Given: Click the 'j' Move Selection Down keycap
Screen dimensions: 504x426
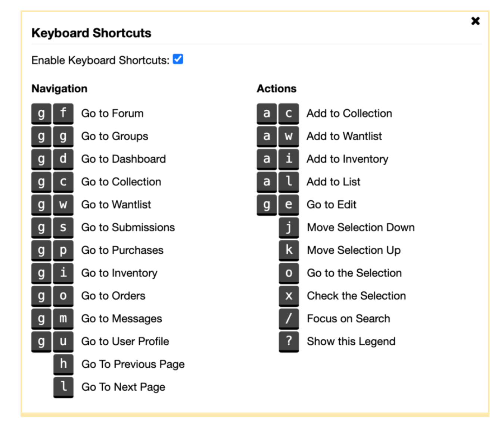Looking at the screenshot, I should coord(289,228).
